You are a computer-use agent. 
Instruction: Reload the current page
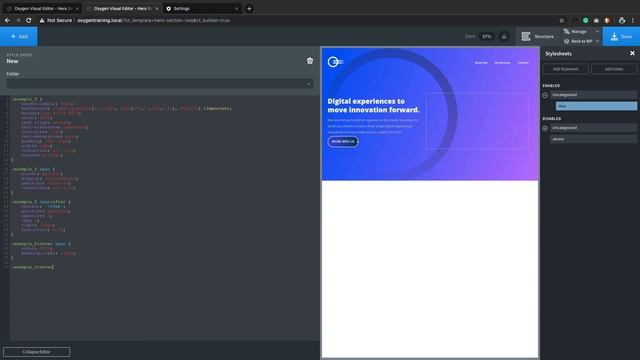[x=29, y=20]
